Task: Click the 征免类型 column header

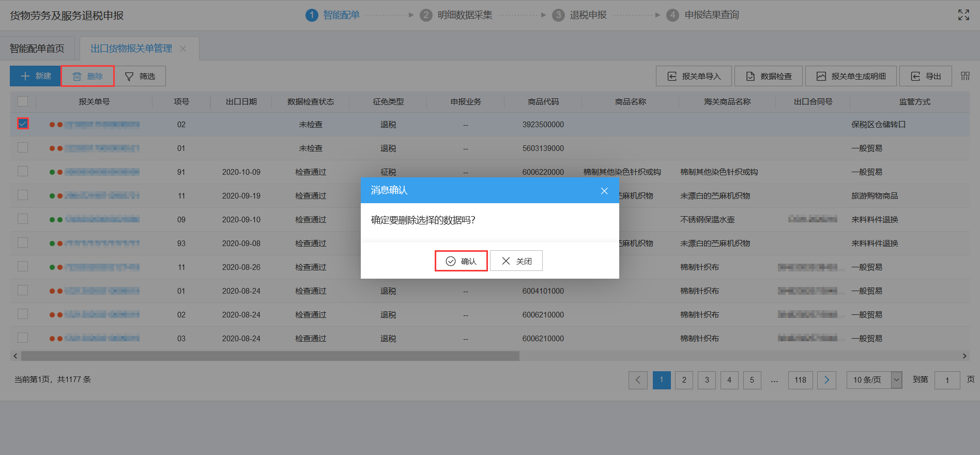Action: tap(388, 102)
